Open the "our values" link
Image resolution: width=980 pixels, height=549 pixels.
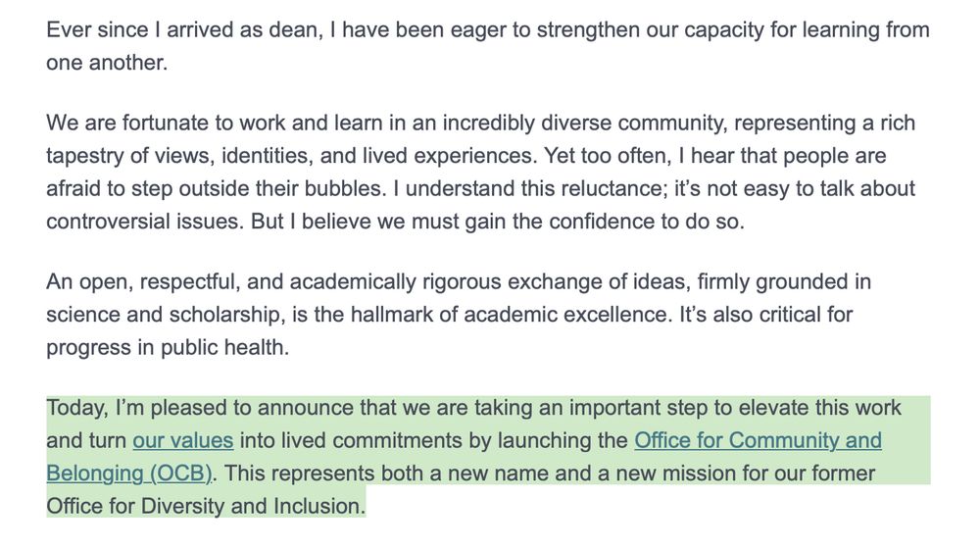tap(182, 440)
